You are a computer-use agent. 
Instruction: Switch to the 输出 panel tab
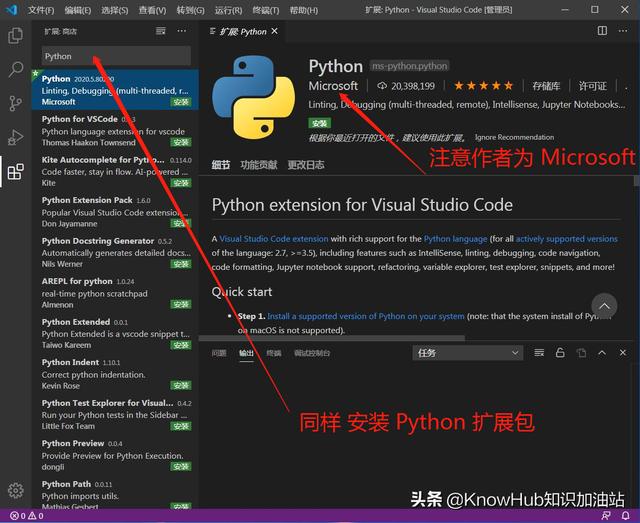coord(246,353)
